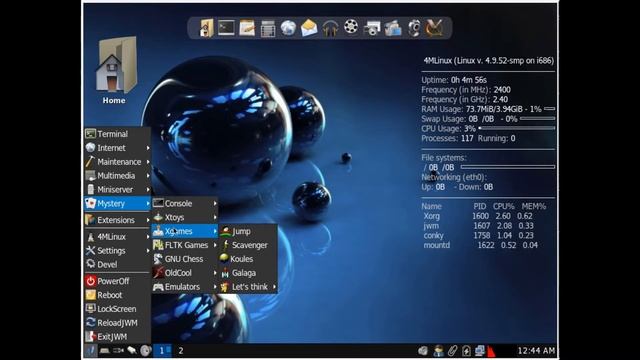Expand the Internet submenu arrow
The height and width of the screenshot is (360, 640).
tap(148, 148)
